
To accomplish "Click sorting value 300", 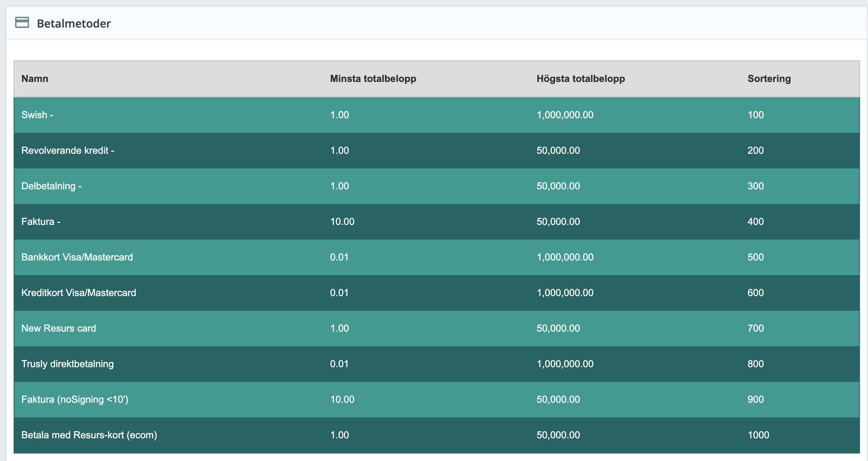I will tap(756, 186).
